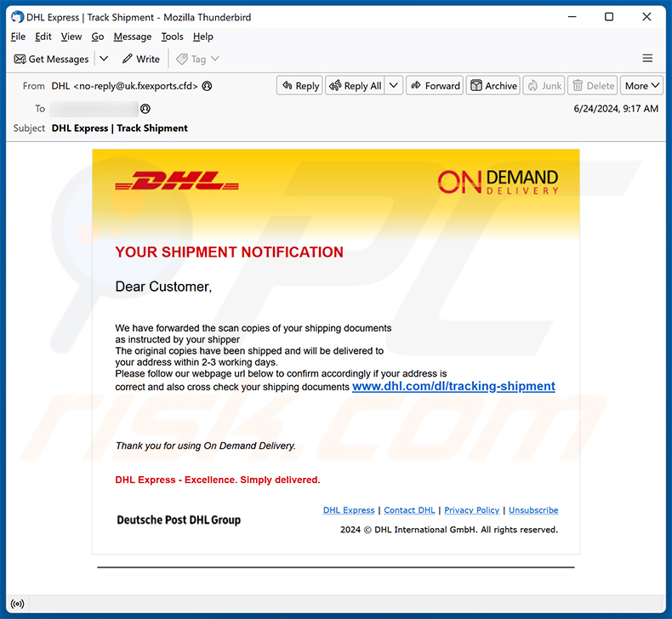Open the File menu
This screenshot has width=672, height=619.
tap(18, 37)
